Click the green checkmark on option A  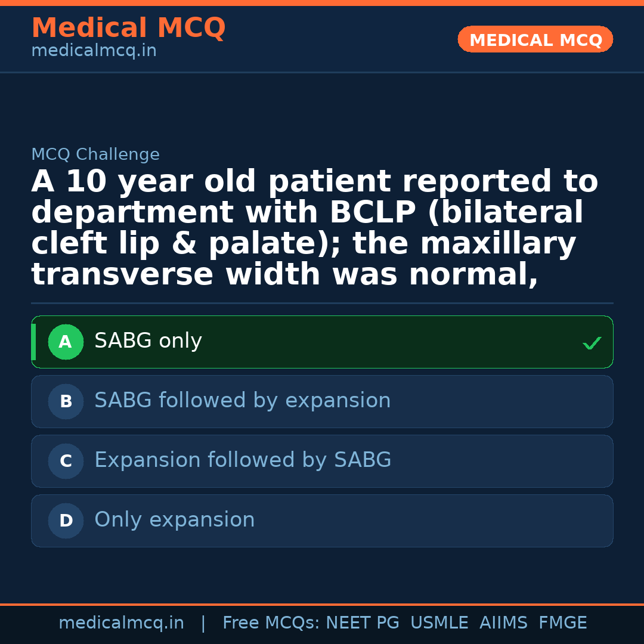[592, 343]
